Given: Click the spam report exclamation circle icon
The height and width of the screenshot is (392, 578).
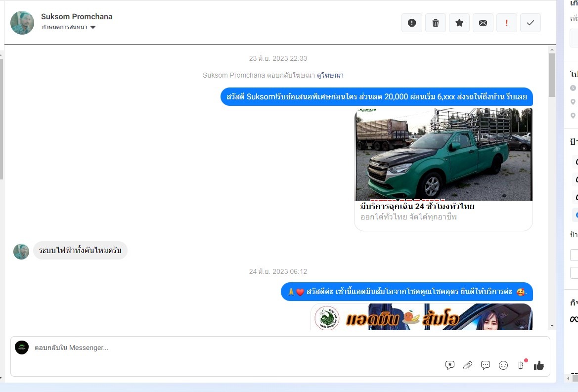Looking at the screenshot, I should (x=412, y=23).
